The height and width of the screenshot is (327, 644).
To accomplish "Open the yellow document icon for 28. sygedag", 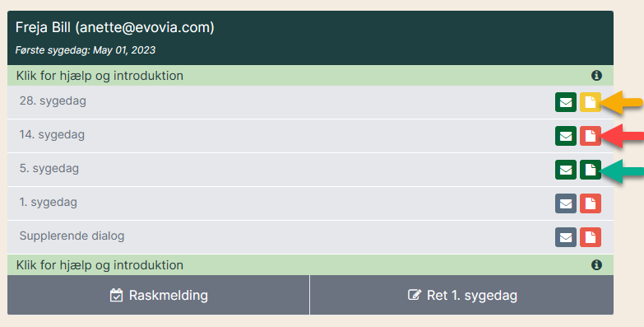I will (x=591, y=102).
